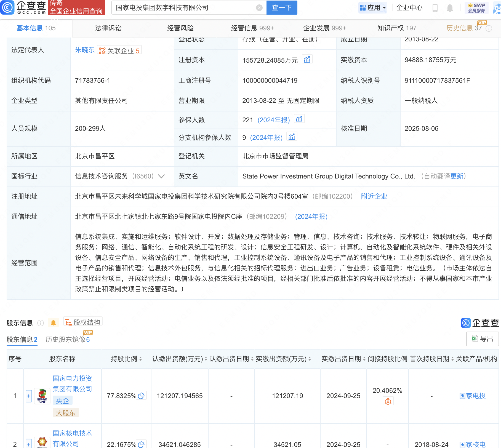Clear the search box with the X icon
This screenshot has width=501, height=448.
tap(259, 8)
